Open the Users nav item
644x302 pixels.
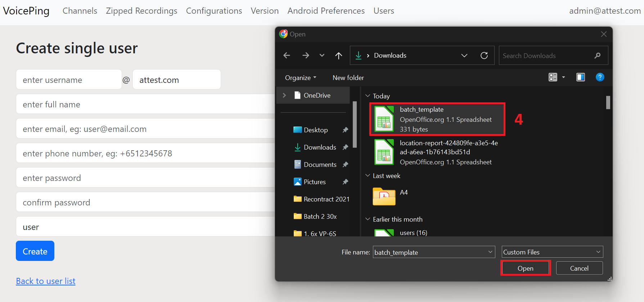384,11
